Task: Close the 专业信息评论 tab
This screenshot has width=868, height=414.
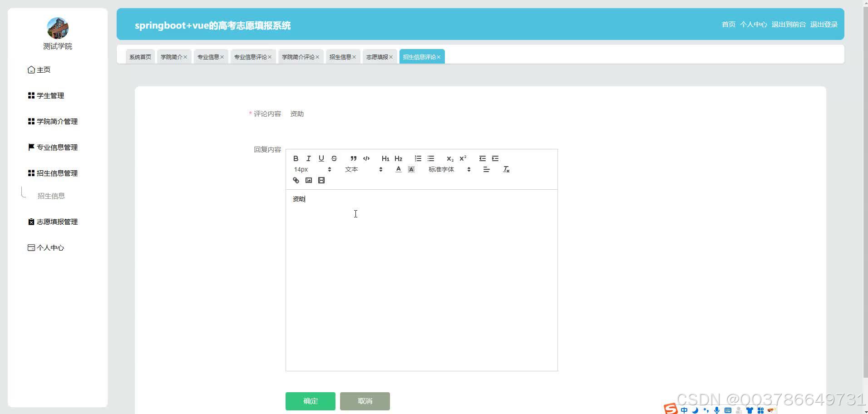Action: click(270, 56)
